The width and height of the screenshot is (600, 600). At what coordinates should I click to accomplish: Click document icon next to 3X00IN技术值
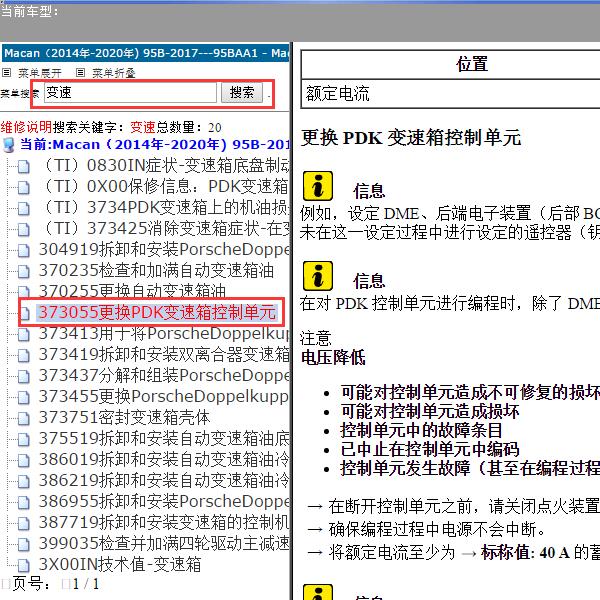click(x=24, y=566)
